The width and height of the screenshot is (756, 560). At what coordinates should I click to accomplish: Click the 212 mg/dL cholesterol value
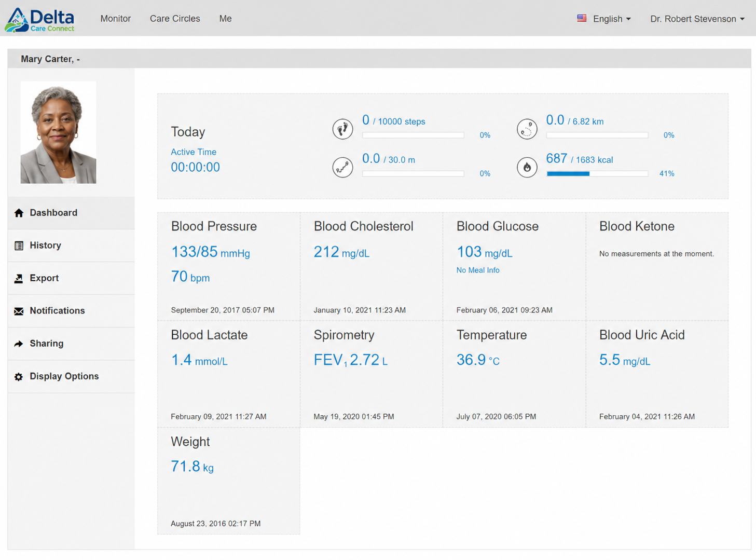click(341, 252)
